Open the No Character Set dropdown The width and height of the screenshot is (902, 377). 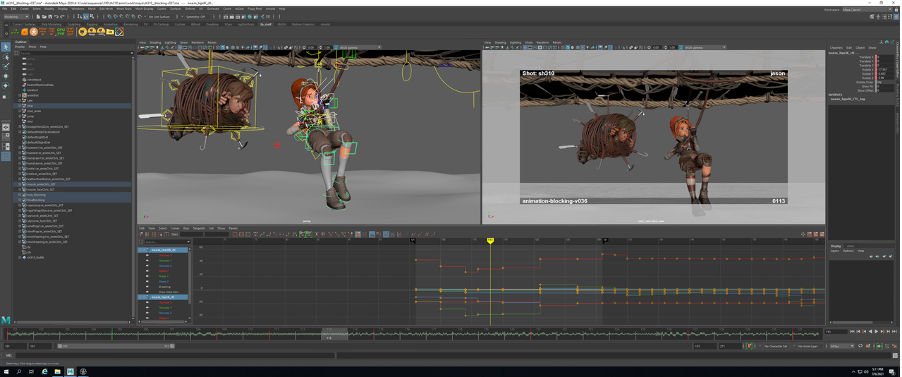tap(776, 346)
